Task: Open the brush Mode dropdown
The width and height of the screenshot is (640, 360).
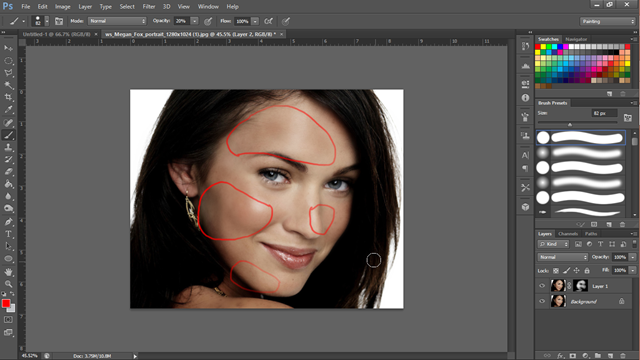Action: 117,21
